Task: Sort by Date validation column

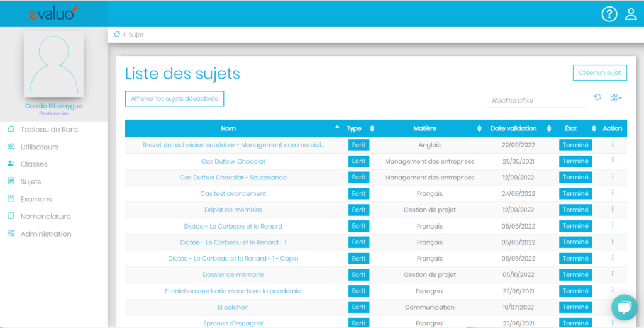Action: (x=514, y=128)
